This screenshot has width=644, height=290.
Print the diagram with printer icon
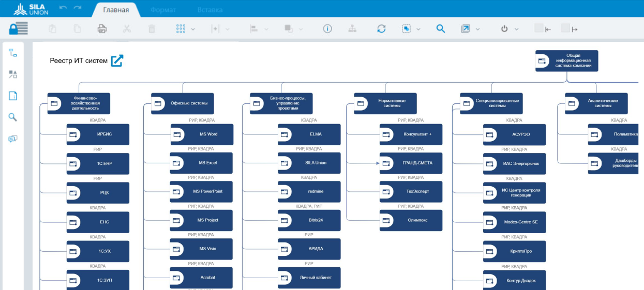[102, 29]
